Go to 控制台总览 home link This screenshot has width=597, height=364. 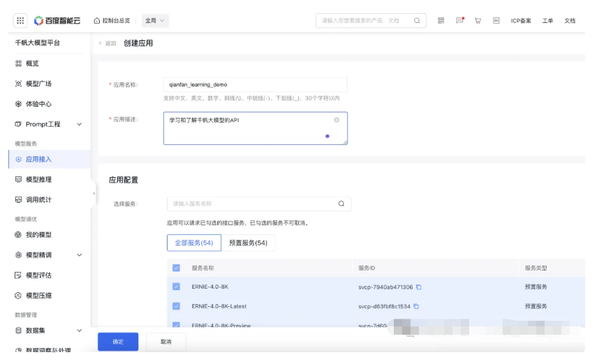click(x=112, y=20)
